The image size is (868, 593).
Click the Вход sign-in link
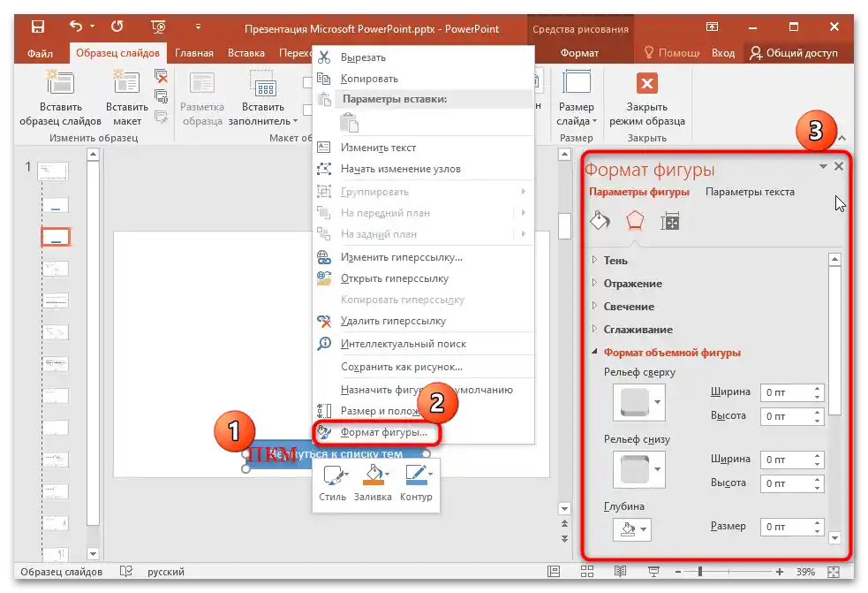coord(723,53)
